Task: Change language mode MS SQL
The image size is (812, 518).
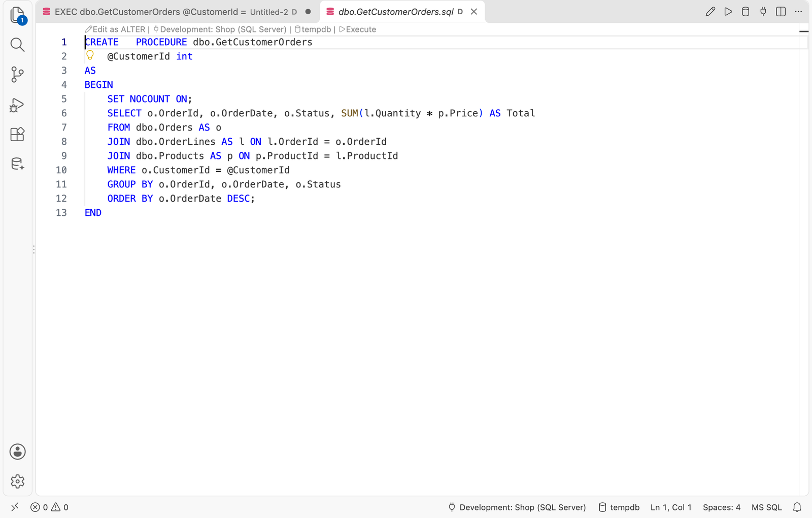Action: (766, 507)
